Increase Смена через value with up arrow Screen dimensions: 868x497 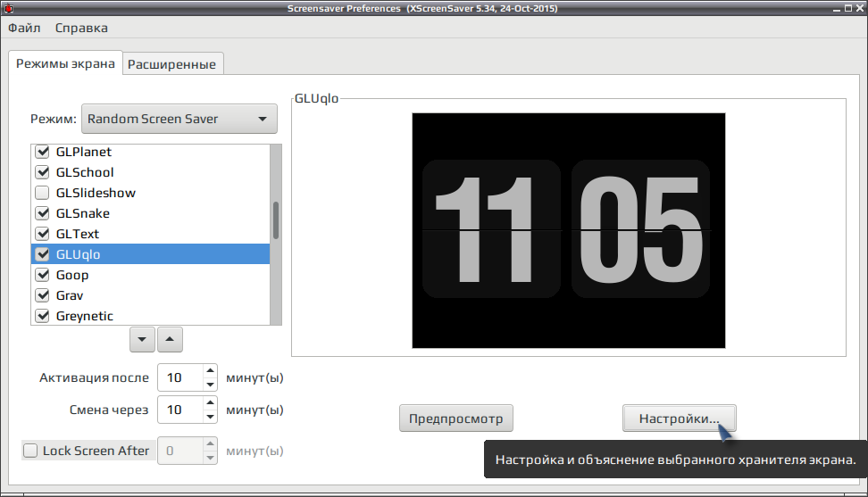pos(210,403)
